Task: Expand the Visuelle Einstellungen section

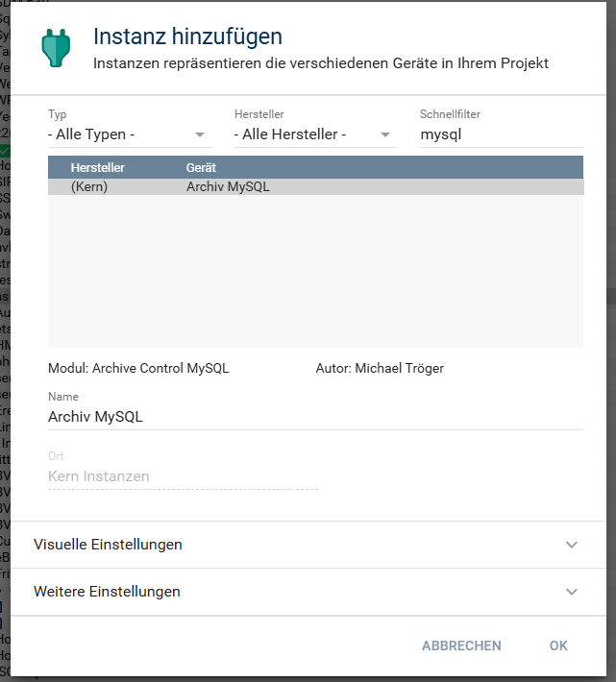Action: [x=108, y=545]
